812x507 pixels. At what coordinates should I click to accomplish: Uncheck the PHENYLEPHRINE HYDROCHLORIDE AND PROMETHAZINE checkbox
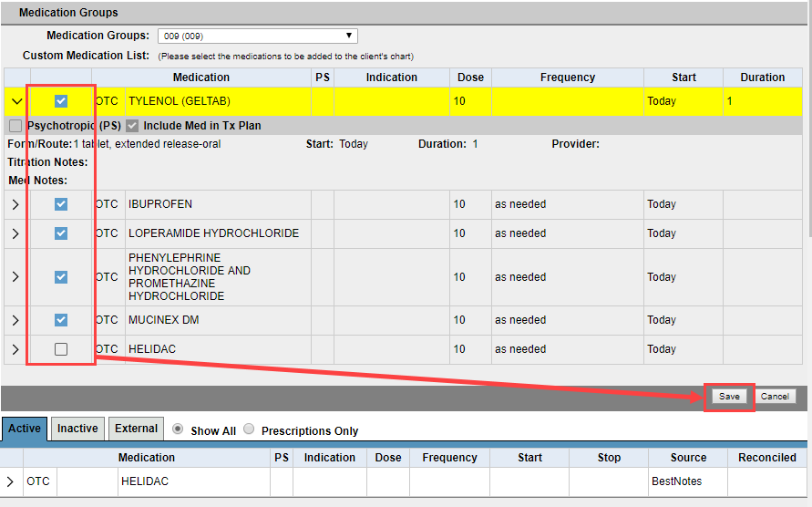(60, 277)
